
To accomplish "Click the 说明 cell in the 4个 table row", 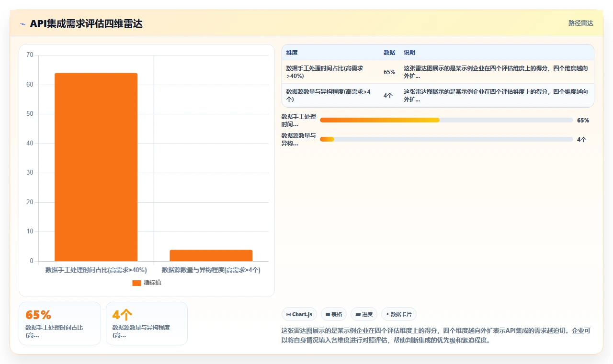I will (497, 95).
